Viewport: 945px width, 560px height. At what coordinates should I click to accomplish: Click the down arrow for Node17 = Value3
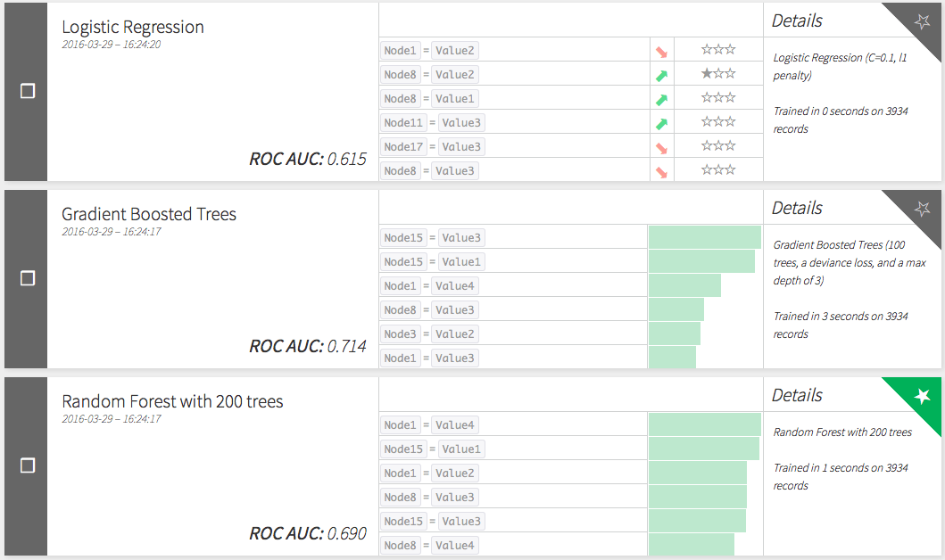point(662,147)
